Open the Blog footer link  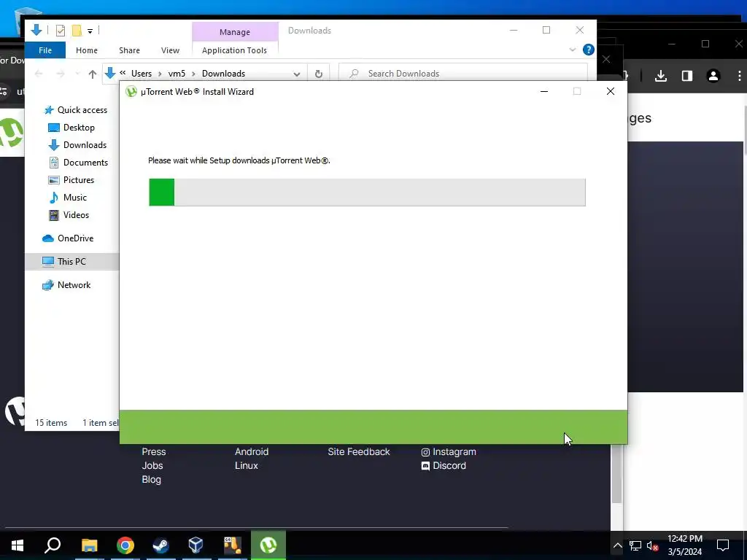152,480
